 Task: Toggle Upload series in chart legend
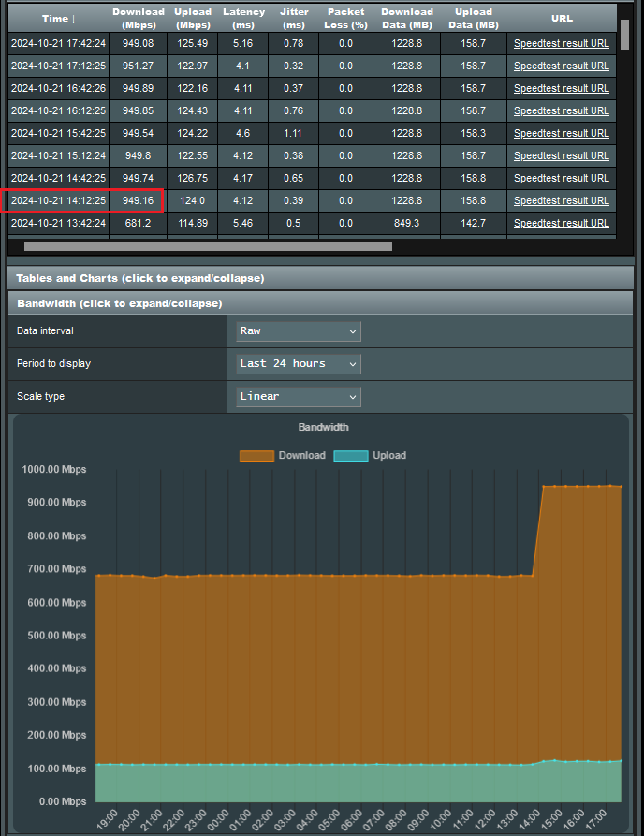(x=371, y=456)
